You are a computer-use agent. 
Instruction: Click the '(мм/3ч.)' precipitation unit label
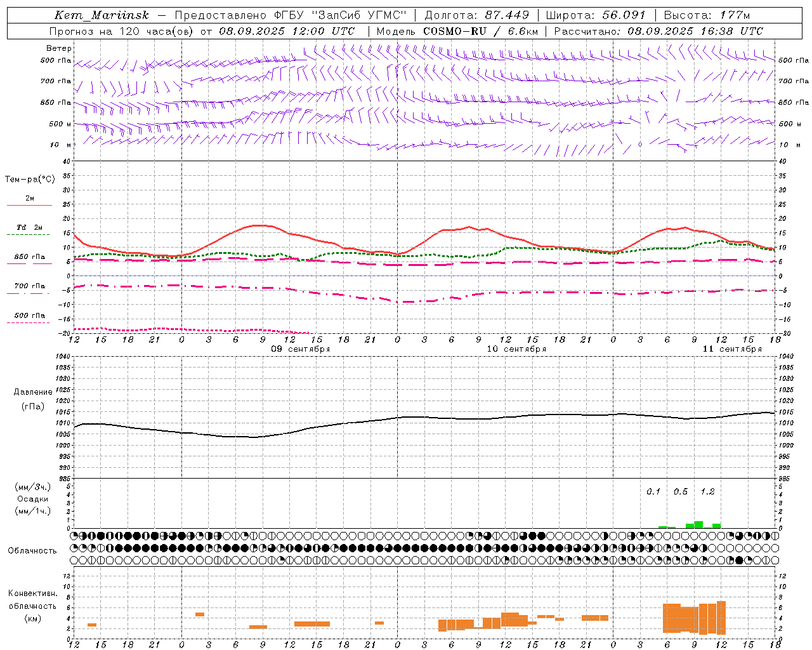pyautogui.click(x=33, y=487)
